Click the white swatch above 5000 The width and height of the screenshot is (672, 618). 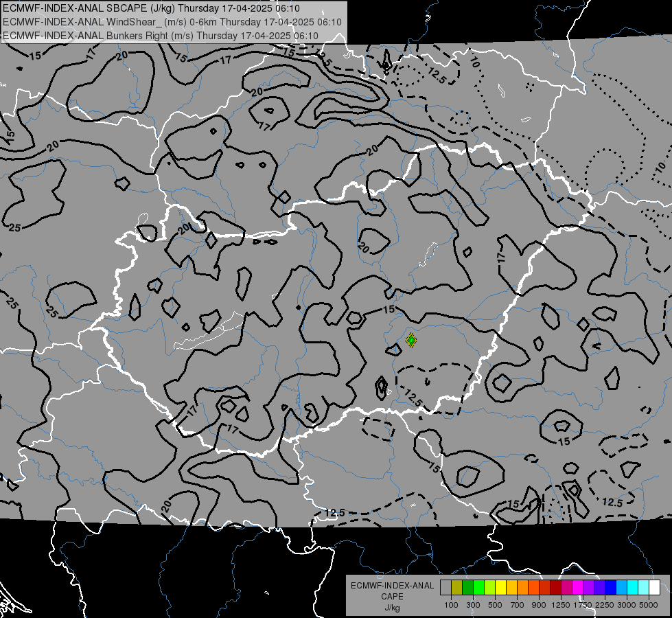pos(654,588)
